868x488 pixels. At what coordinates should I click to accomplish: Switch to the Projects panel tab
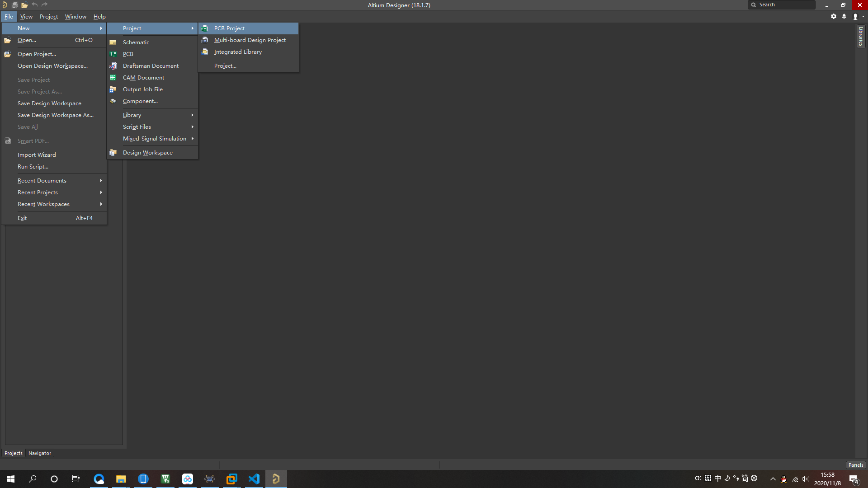pos(14,453)
